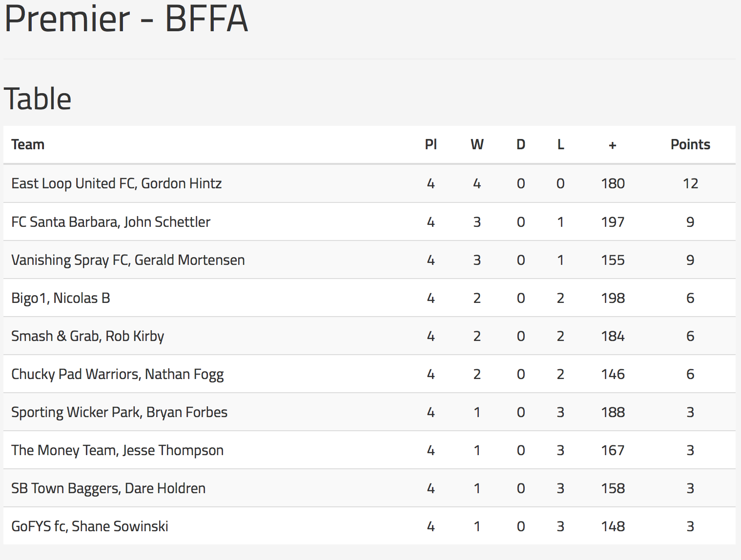The height and width of the screenshot is (560, 741).
Task: Click the Pl column header
Action: coord(431,144)
